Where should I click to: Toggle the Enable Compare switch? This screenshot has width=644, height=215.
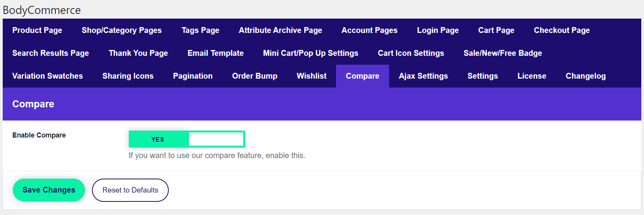pos(187,139)
